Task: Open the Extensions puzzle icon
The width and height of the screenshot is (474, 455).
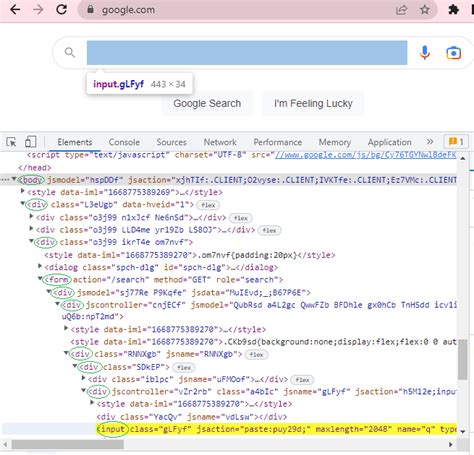Action: click(453, 10)
